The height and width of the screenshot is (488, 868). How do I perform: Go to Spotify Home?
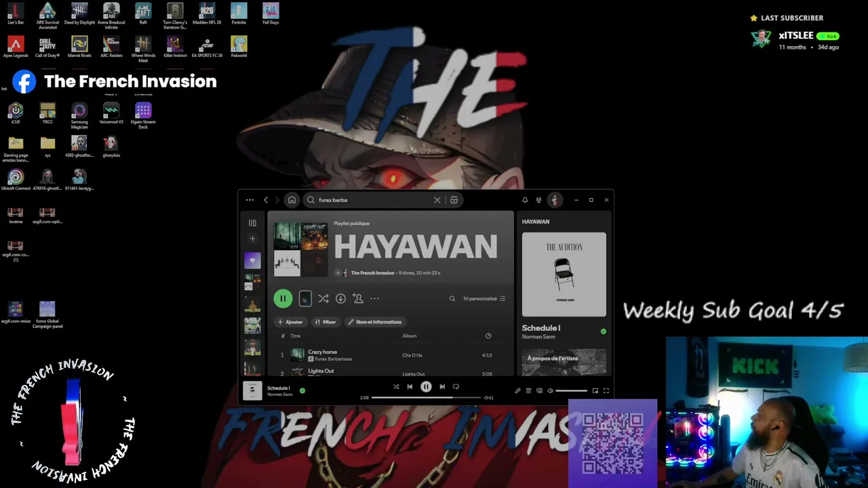pos(292,200)
